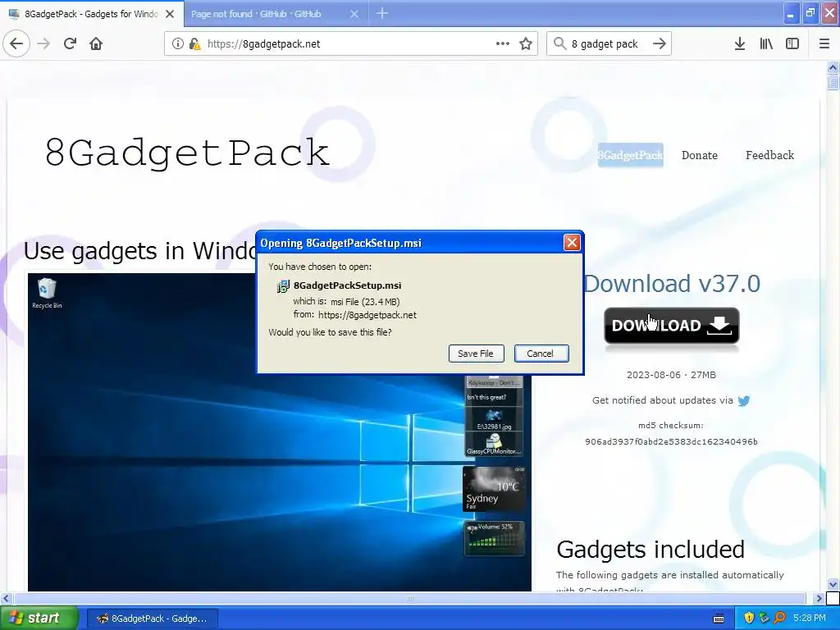Screen dimensions: 840x630
Task: Click the browser Back arrow button
Action: click(x=16, y=44)
